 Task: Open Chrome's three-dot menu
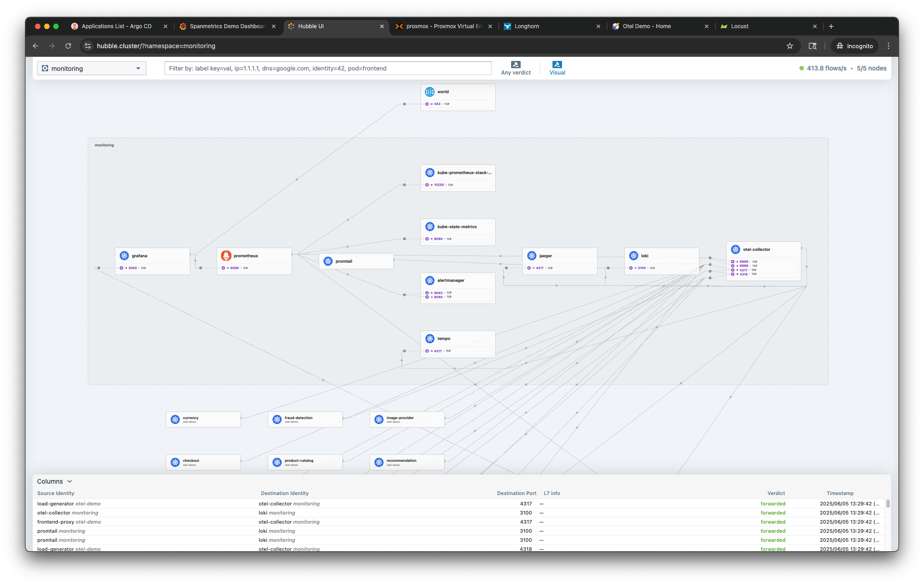(x=889, y=46)
